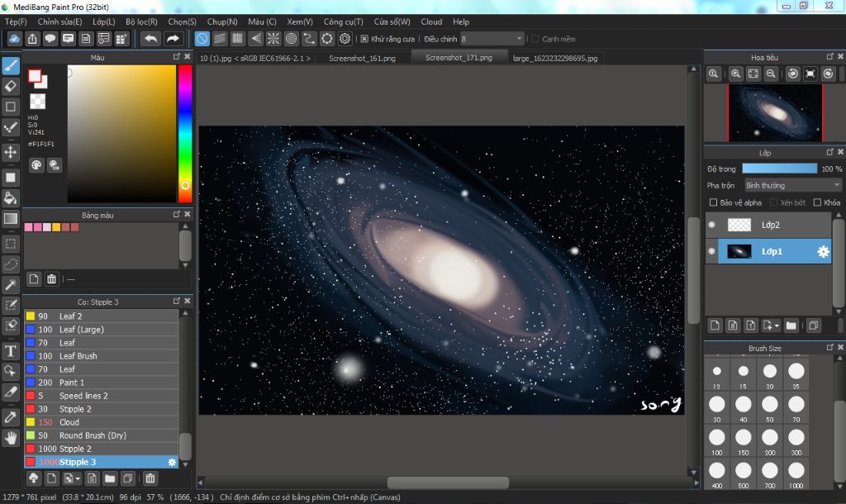846x504 pixels.
Task: Enable Khóa lock checkbox
Action: point(817,202)
